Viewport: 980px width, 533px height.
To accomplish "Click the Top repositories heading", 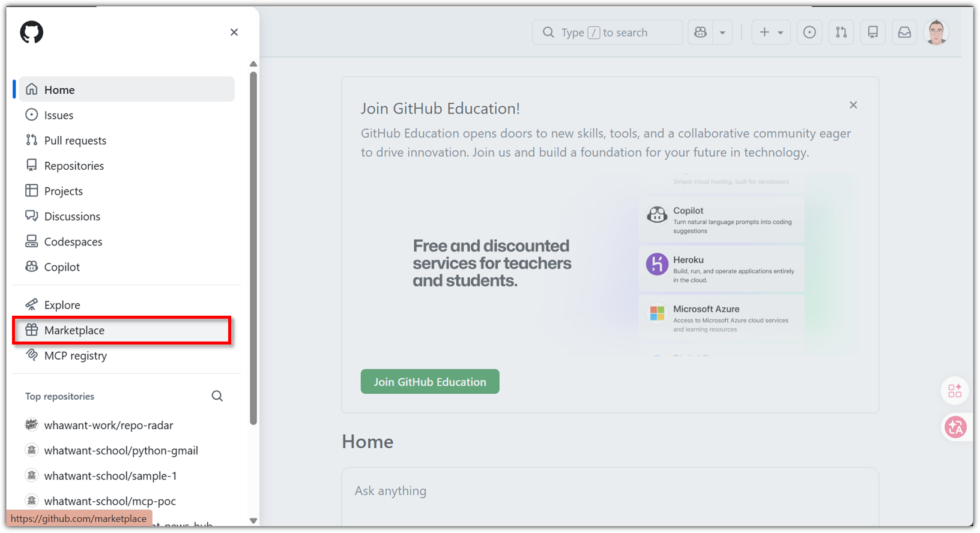I will point(59,396).
